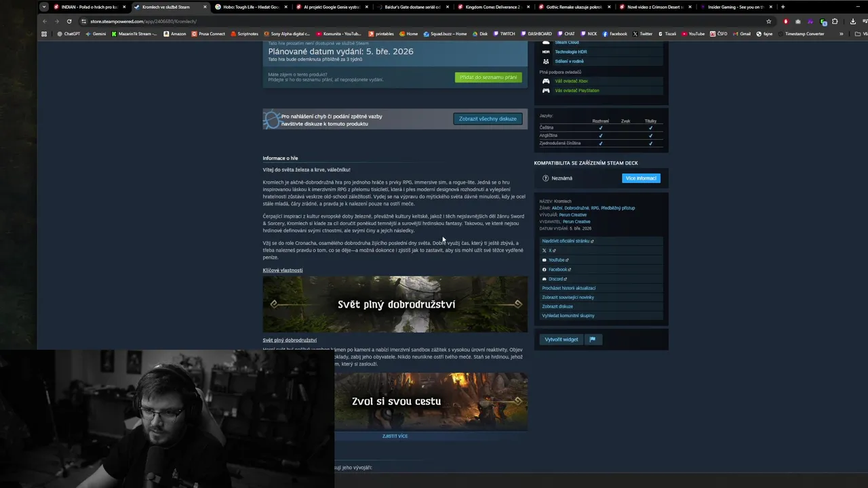The height and width of the screenshot is (488, 868).
Task: Open the TWITCH bookmark
Action: click(505, 34)
